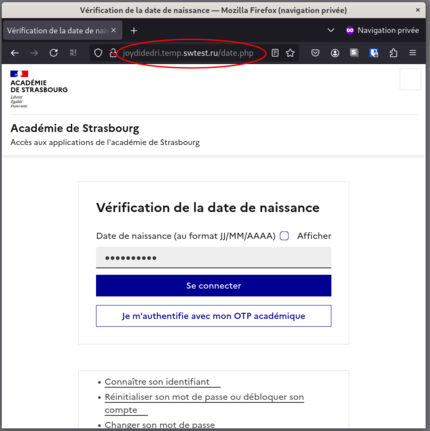Open the shield tracking protection icon
Screen dimensions: 430x431
98,53
